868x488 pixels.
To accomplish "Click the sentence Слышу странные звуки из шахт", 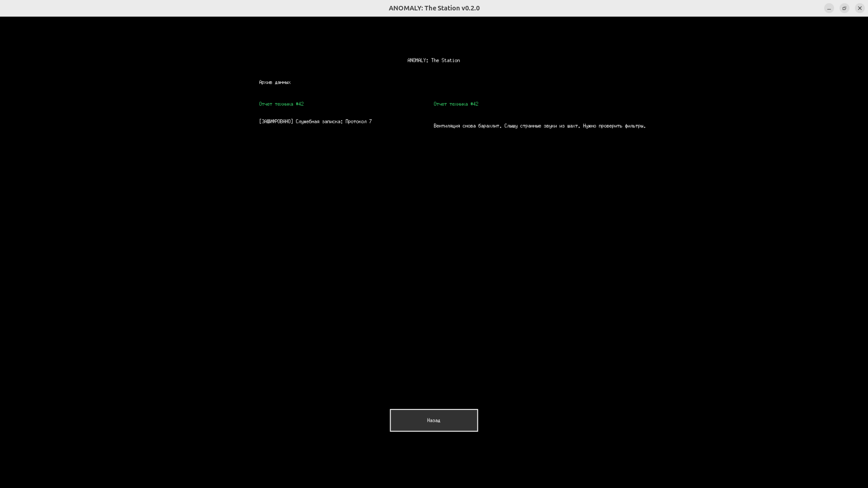I will coord(542,126).
